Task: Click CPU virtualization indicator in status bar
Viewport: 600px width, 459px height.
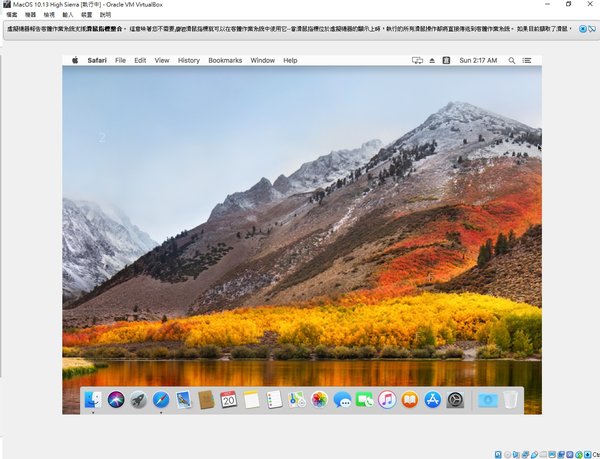Action: coord(570,454)
